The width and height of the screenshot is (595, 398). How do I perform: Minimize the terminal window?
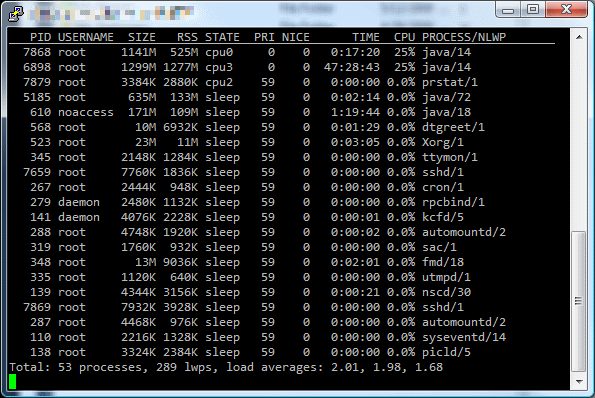point(508,9)
